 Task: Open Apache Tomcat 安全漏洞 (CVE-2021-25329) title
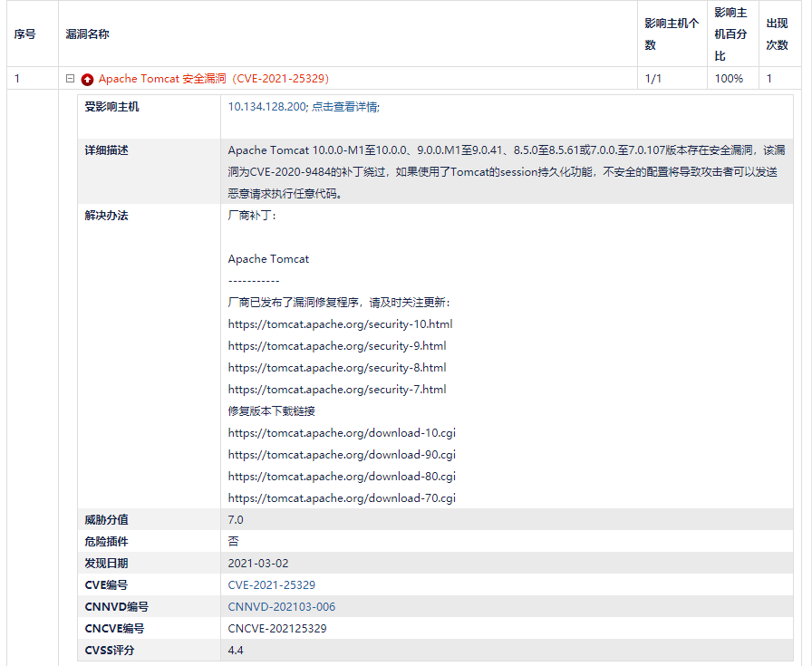coord(213,79)
